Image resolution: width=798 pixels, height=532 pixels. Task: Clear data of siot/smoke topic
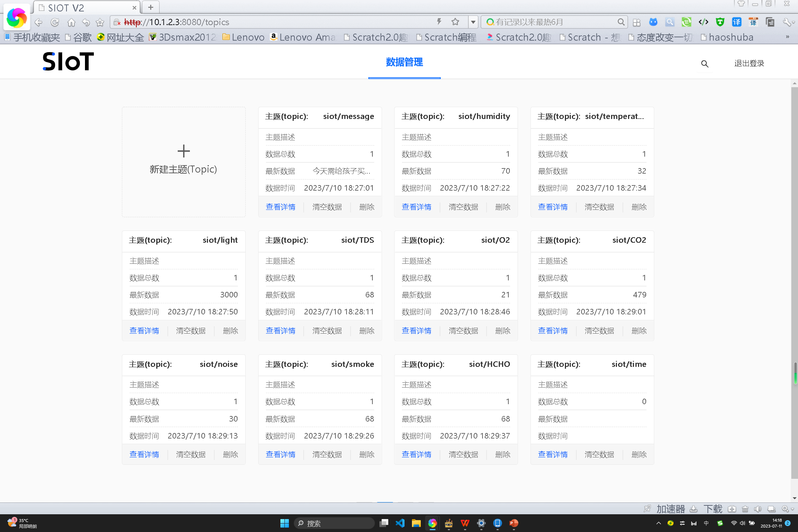click(327, 454)
